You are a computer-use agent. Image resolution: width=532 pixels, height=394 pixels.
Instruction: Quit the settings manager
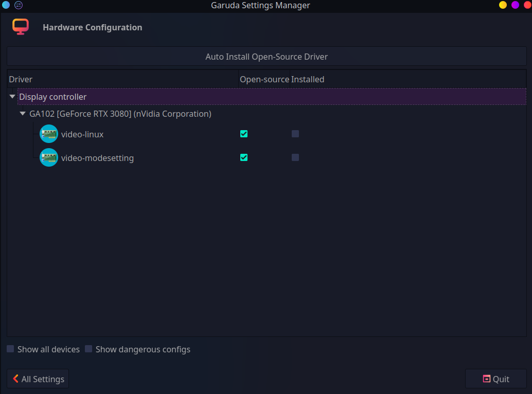[495, 379]
